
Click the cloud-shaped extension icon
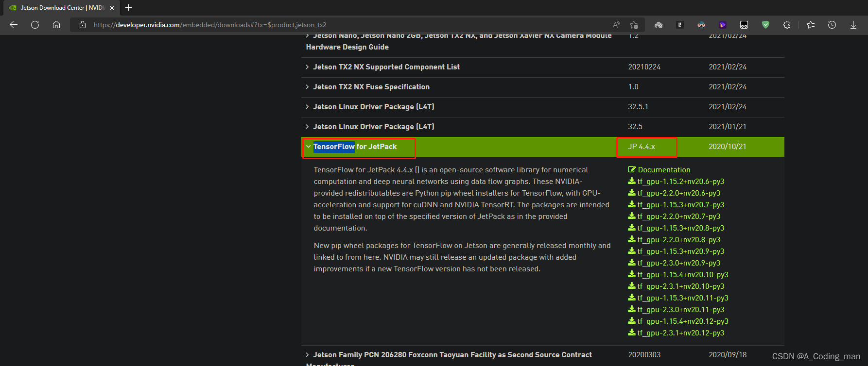coord(659,25)
